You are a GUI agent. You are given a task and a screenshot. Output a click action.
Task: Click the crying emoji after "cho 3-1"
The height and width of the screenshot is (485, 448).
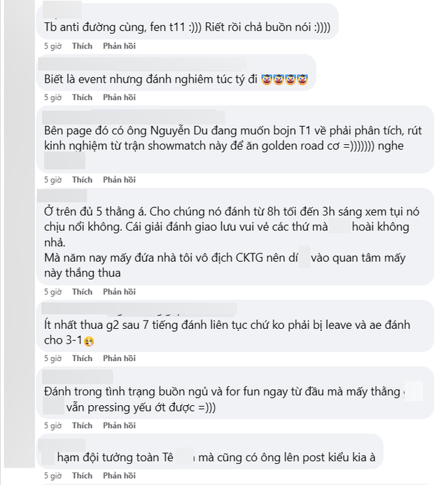[x=89, y=340]
